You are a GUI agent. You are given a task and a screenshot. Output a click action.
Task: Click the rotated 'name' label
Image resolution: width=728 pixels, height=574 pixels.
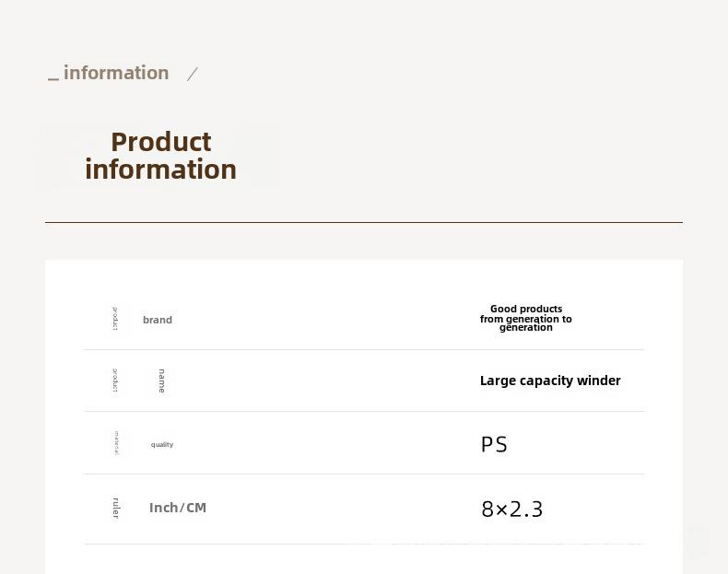pos(161,381)
